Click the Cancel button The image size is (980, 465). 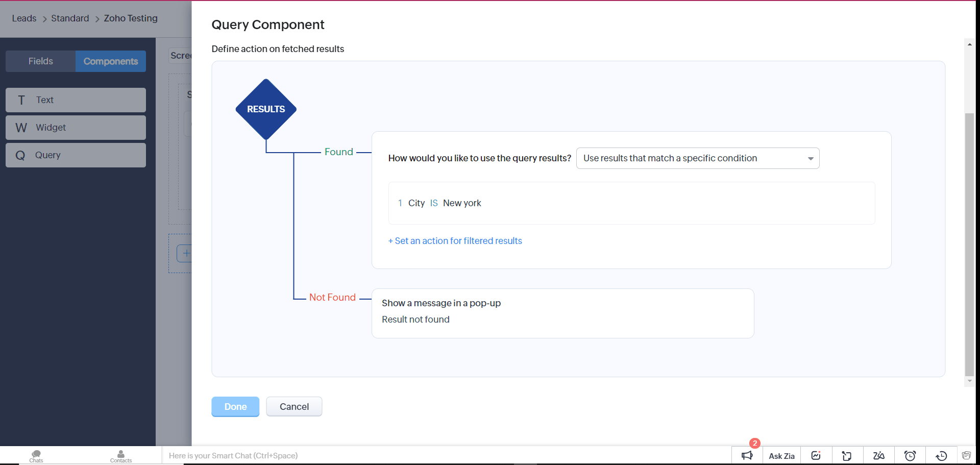point(294,407)
